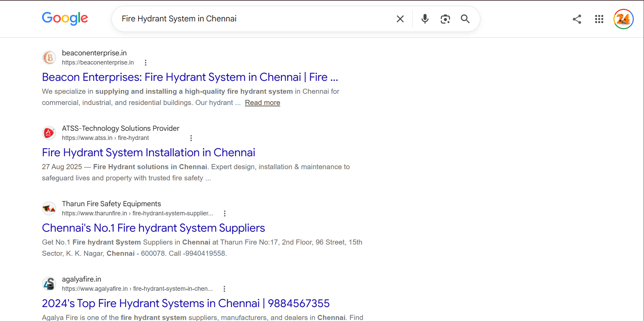Open Fire Hydrant System Installation in Chennai
The image size is (644, 321).
click(x=149, y=153)
